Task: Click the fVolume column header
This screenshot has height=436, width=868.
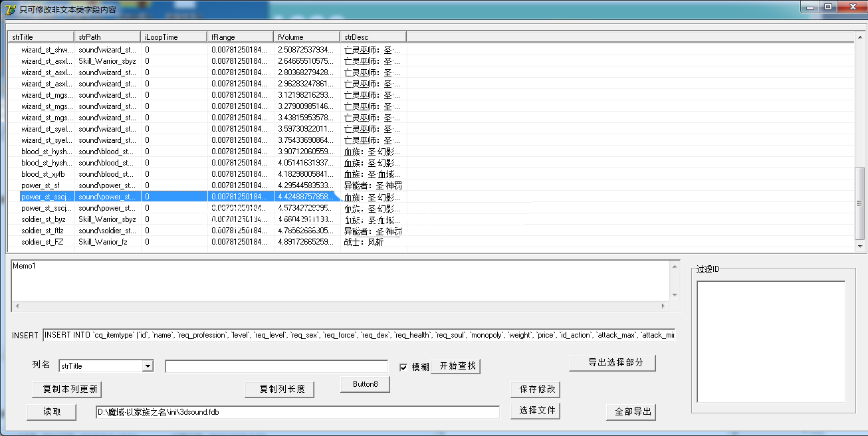Action: pos(306,37)
